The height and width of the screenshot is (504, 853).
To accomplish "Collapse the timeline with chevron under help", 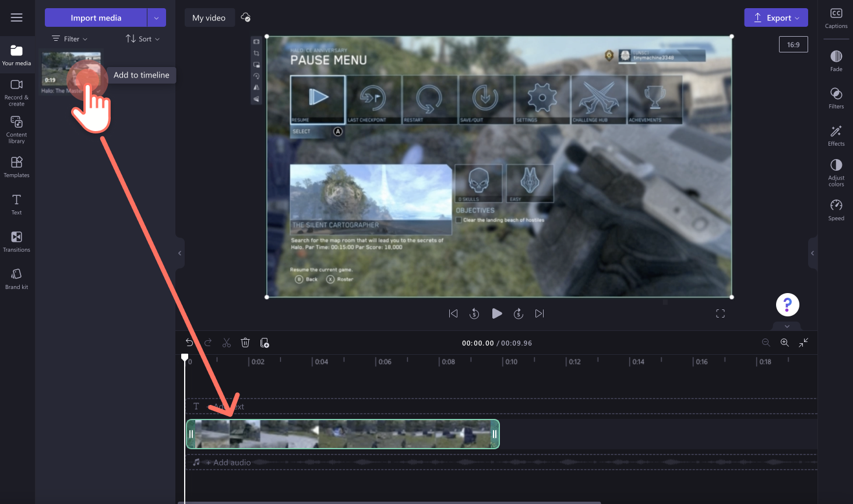I will pos(787,326).
